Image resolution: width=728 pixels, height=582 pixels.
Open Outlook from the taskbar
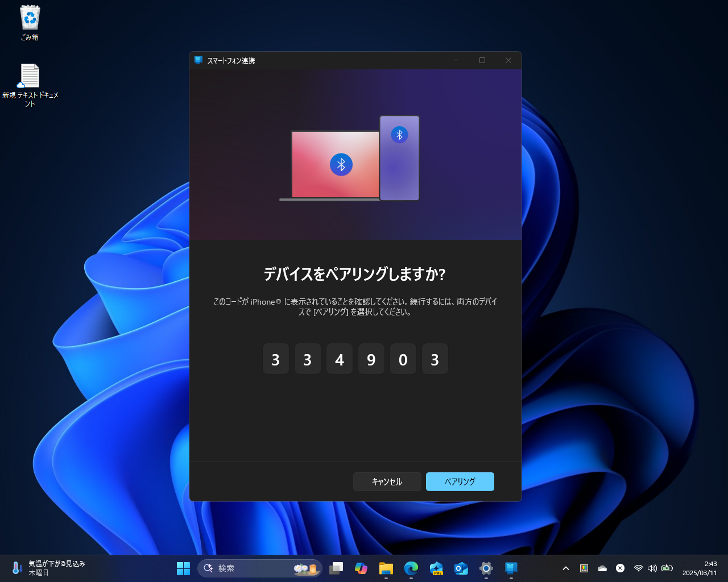461,568
